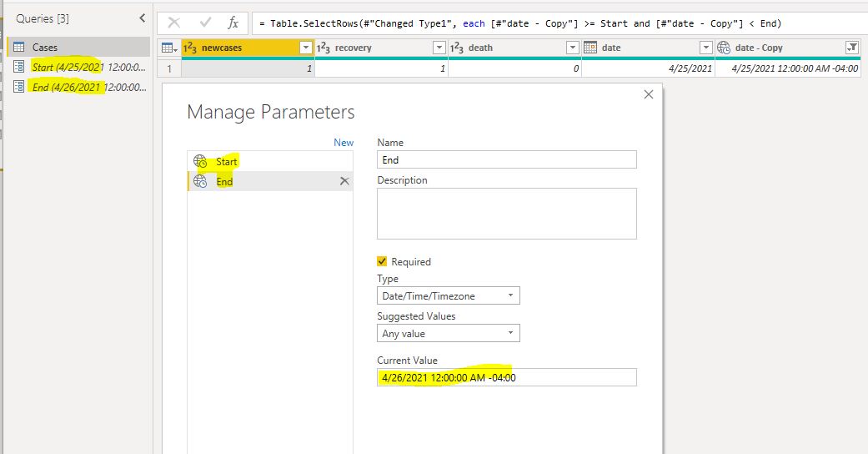Confirm formula with checkmark icon
Image resolution: width=868 pixels, height=454 pixels.
[x=205, y=23]
